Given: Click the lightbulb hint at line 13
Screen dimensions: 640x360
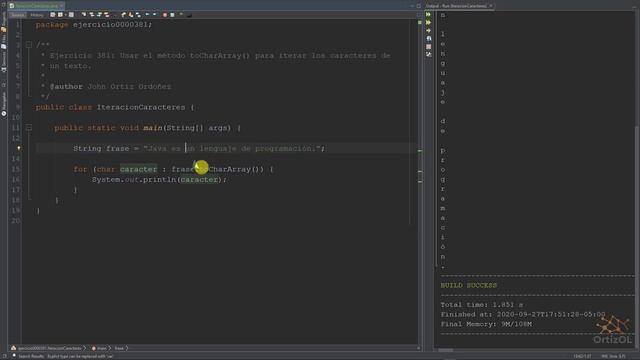Looking at the screenshot, I should coord(19,149).
